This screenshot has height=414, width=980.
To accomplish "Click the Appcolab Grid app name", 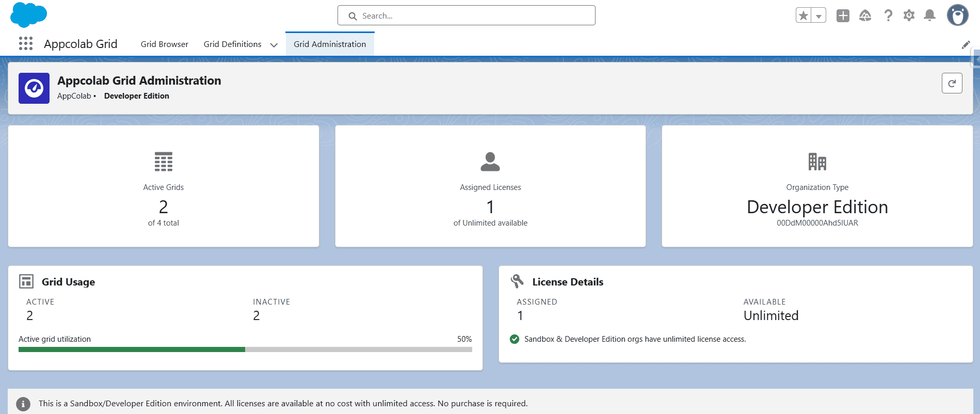I will coord(81,44).
